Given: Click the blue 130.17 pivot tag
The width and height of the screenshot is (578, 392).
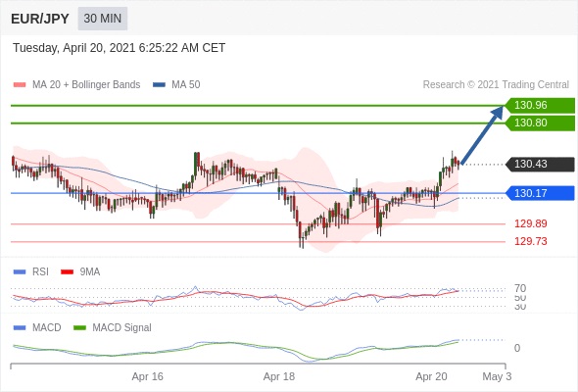Looking at the screenshot, I should pos(540,193).
